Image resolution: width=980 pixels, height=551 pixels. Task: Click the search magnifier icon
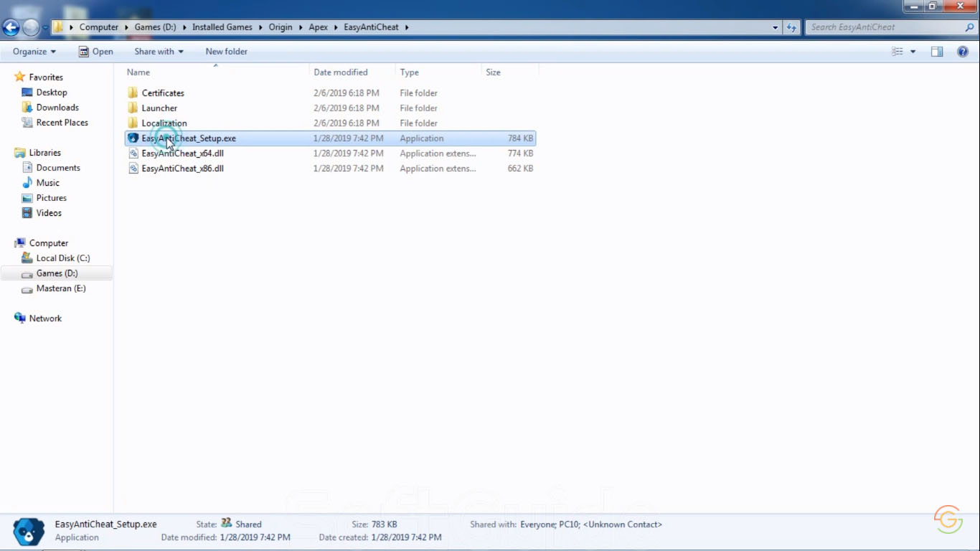click(970, 27)
